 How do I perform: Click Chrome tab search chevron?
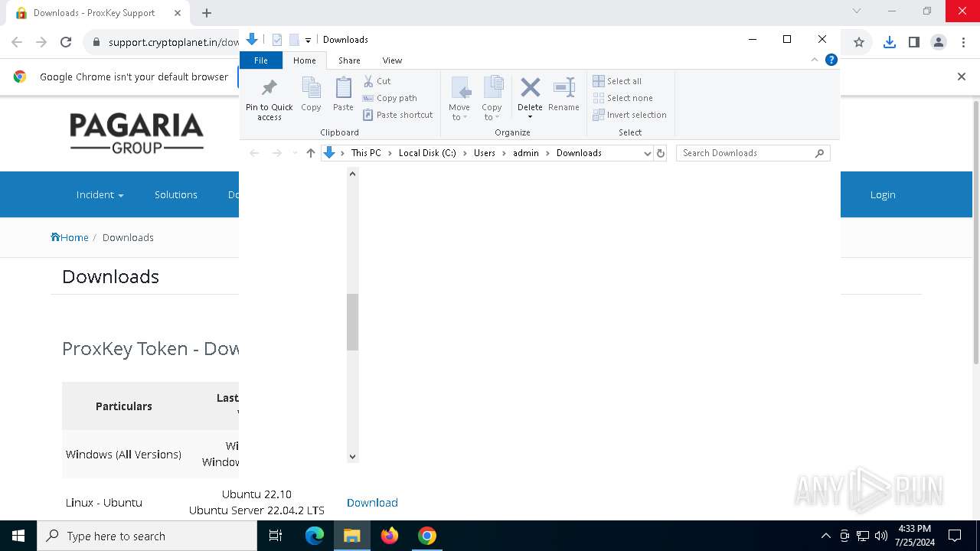[857, 11]
